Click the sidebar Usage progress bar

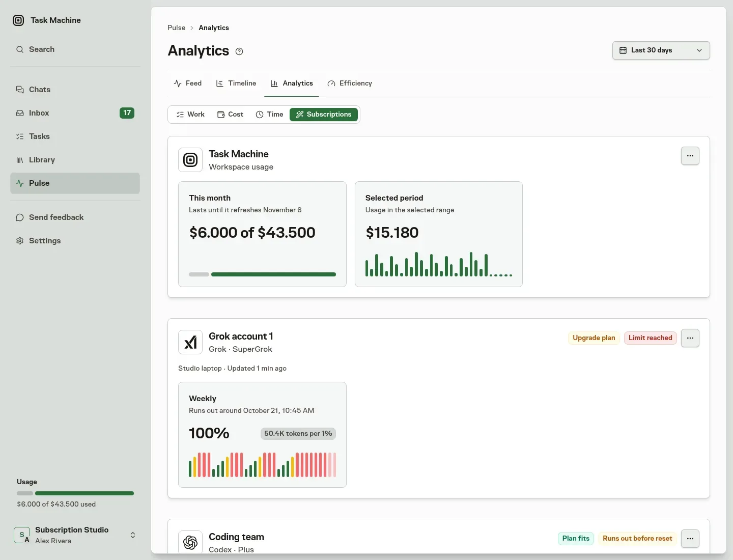tap(75, 493)
